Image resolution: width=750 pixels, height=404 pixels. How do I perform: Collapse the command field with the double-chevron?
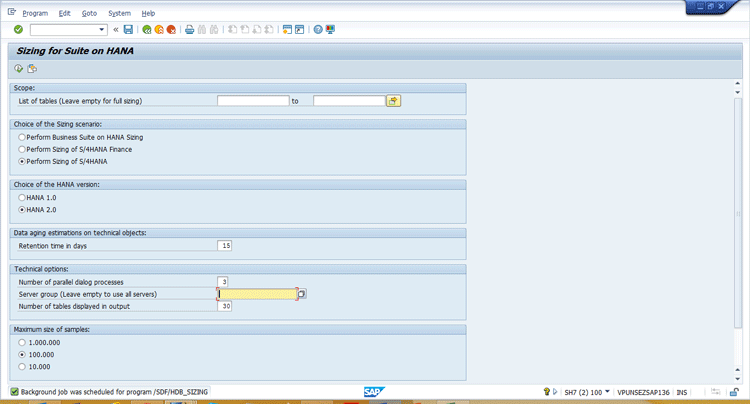116,30
